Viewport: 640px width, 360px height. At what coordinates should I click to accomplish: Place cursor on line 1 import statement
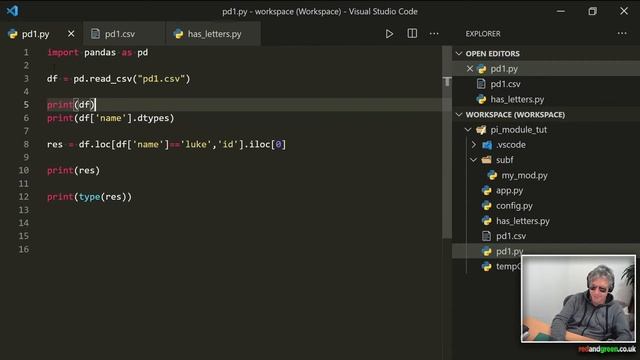point(98,52)
